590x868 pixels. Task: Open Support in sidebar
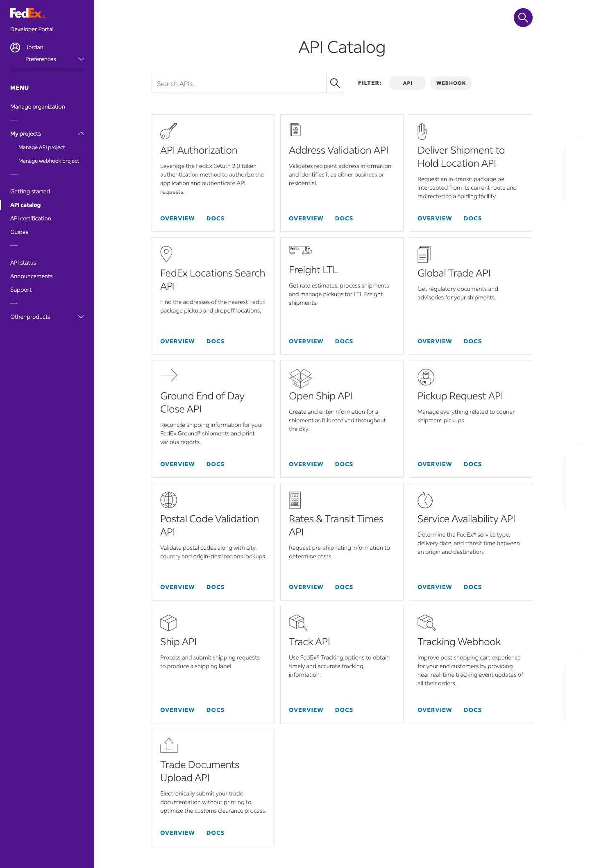point(21,290)
